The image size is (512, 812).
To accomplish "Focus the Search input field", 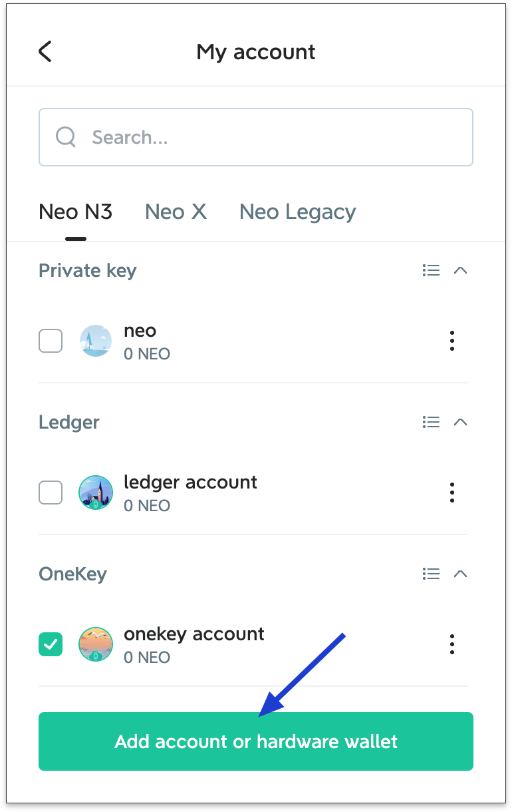I will point(266,137).
